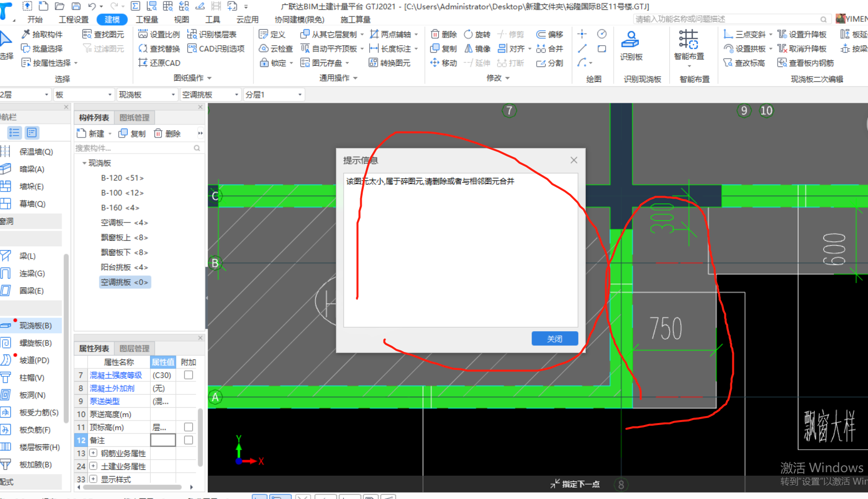Screen dimensions: 868x499
Task: Open 查找图元 find element tool
Action: point(103,34)
